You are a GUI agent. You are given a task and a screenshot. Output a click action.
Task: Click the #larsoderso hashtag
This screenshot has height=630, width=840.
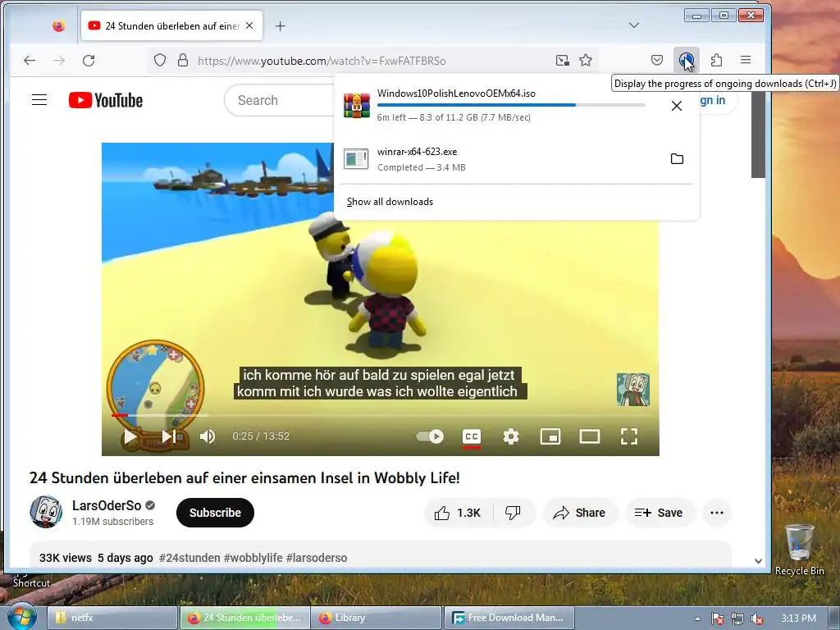coord(317,558)
